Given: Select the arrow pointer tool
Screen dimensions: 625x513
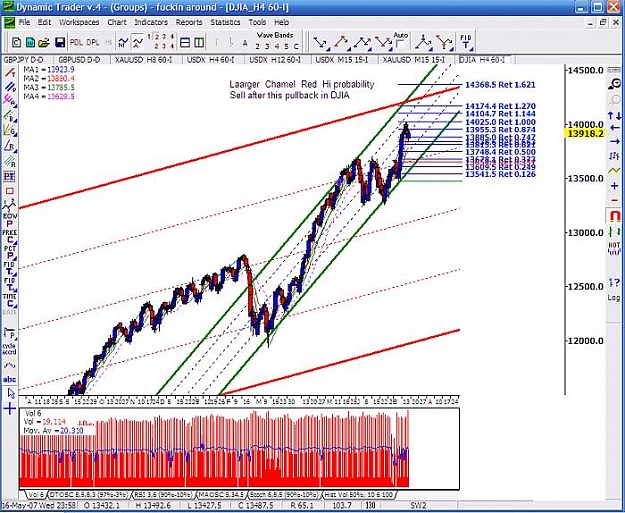Looking at the screenshot, I should [x=11, y=393].
